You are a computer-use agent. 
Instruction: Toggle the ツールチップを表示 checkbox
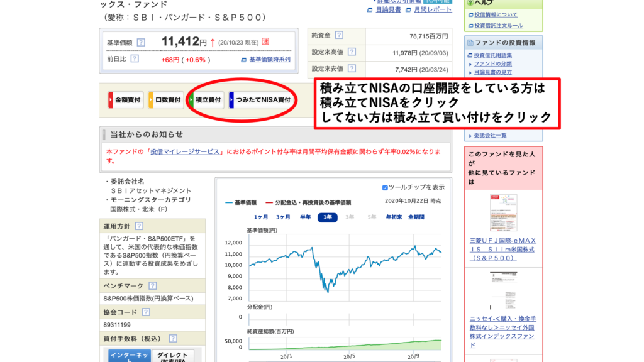point(385,187)
